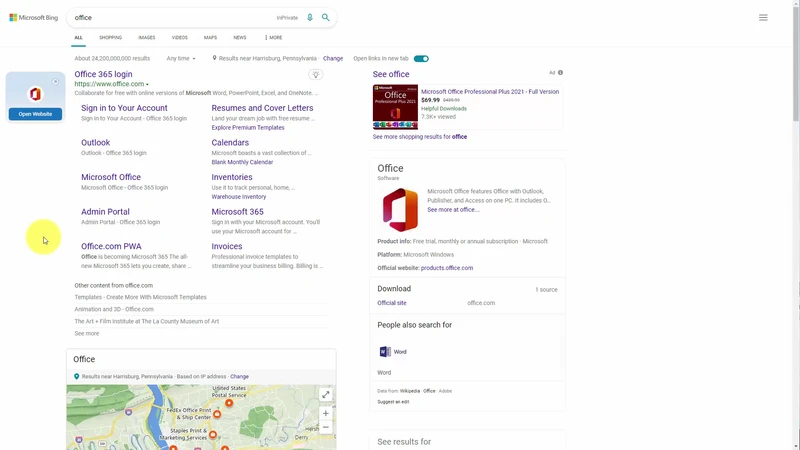Screen dimensions: 800x450
Task: Click the teal pin in map header
Action: pos(77,377)
